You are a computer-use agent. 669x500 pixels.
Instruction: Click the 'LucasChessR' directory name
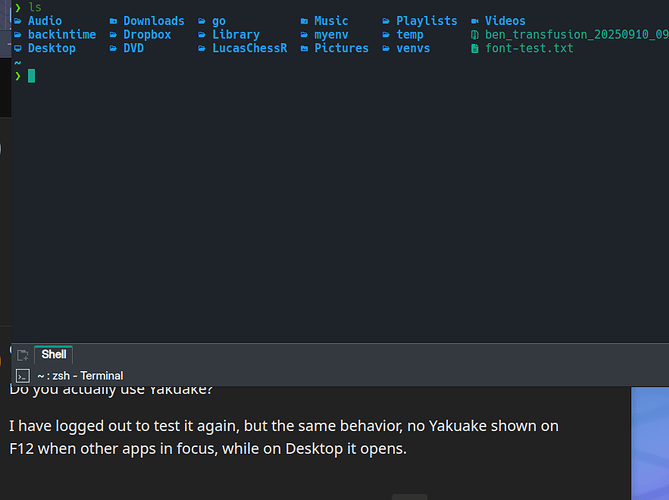[250, 48]
